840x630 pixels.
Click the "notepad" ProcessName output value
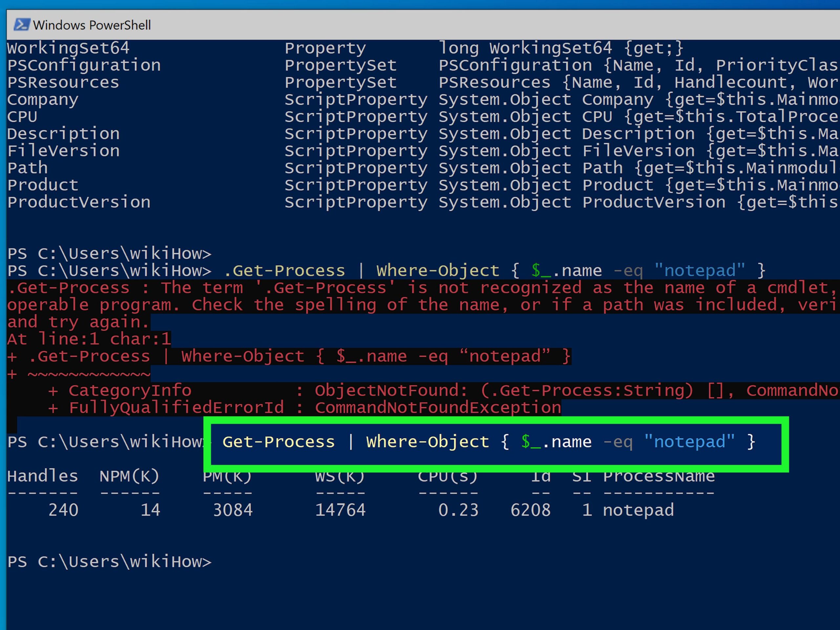(x=638, y=510)
